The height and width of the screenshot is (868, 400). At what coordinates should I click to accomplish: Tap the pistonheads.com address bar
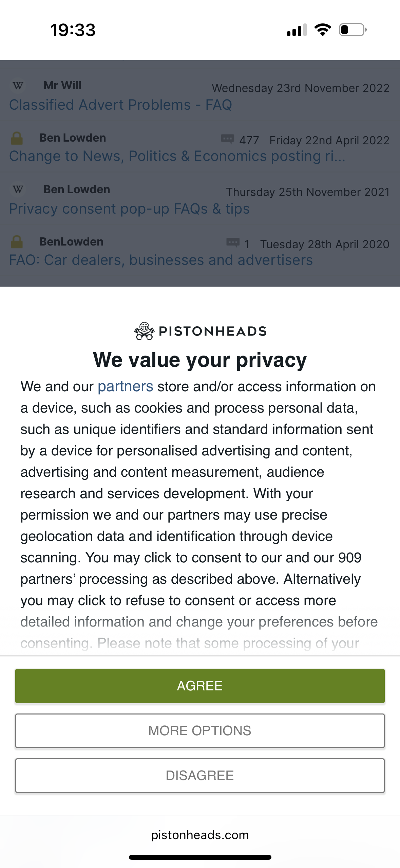pyautogui.click(x=200, y=835)
